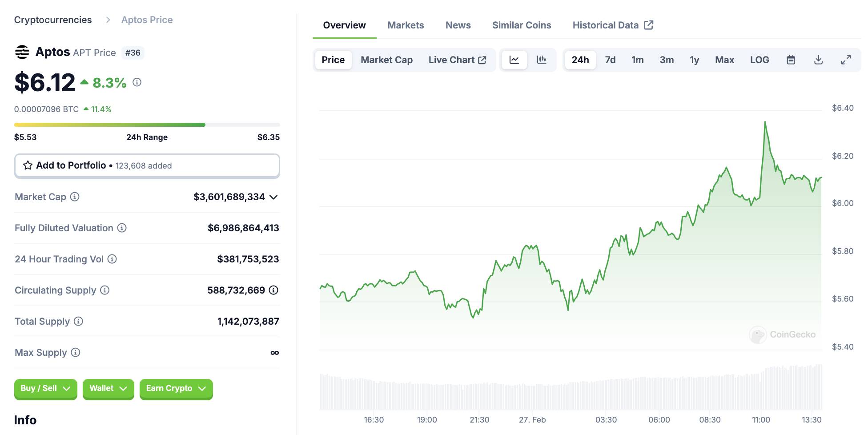
Task: Open the Overview tab
Action: [x=344, y=25]
